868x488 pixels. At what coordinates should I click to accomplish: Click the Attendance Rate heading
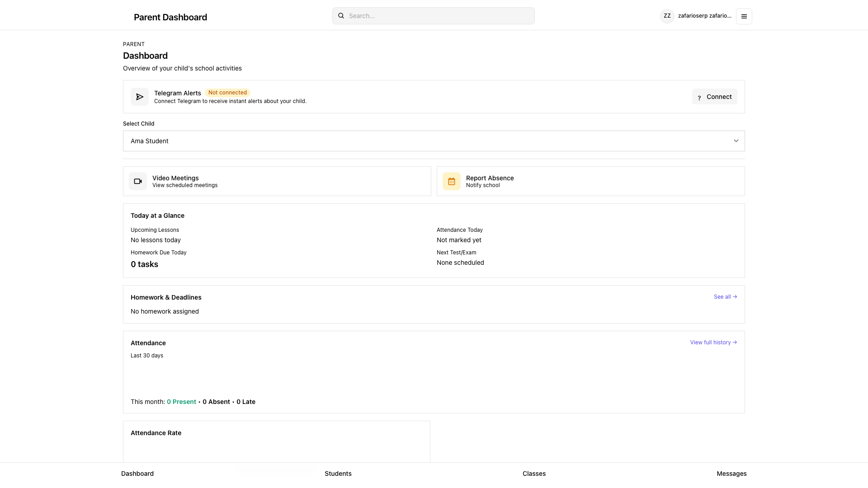coord(156,433)
